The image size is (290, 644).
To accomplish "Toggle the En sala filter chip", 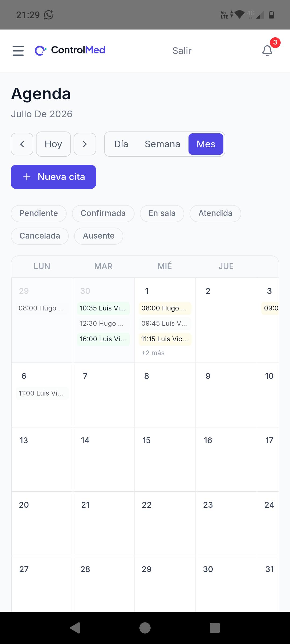I will [162, 214].
